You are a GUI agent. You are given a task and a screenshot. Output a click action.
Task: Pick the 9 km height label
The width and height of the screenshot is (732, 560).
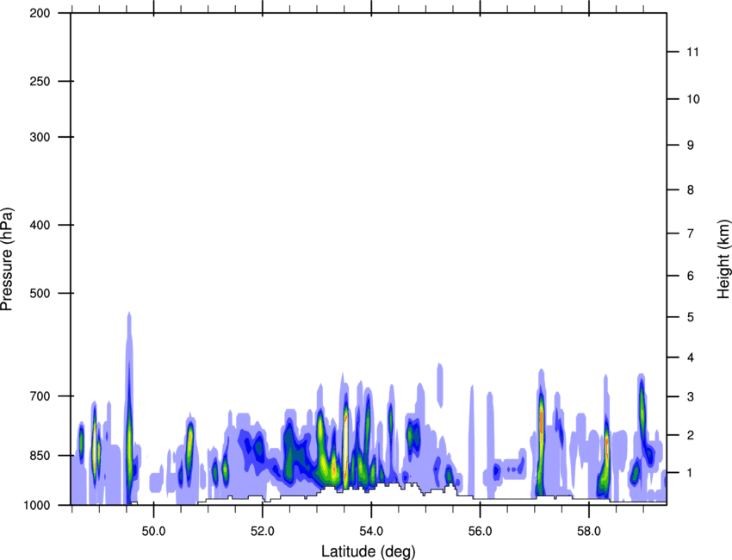coord(691,146)
